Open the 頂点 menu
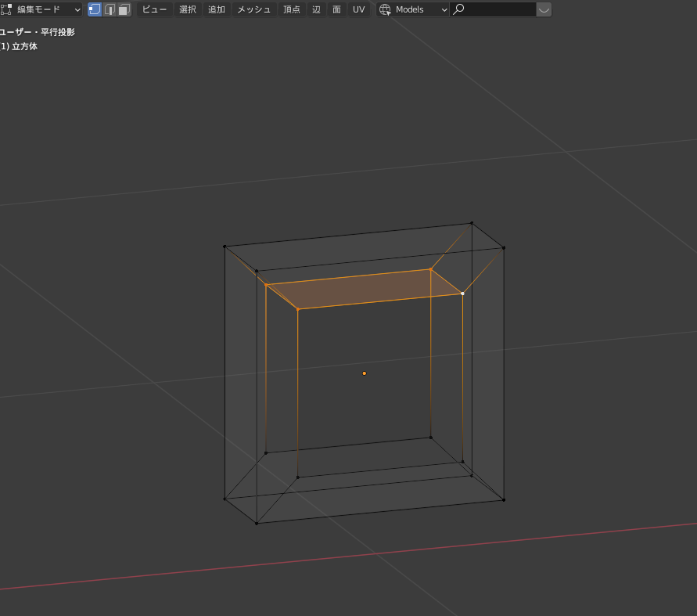This screenshot has height=616, width=697. (x=292, y=9)
